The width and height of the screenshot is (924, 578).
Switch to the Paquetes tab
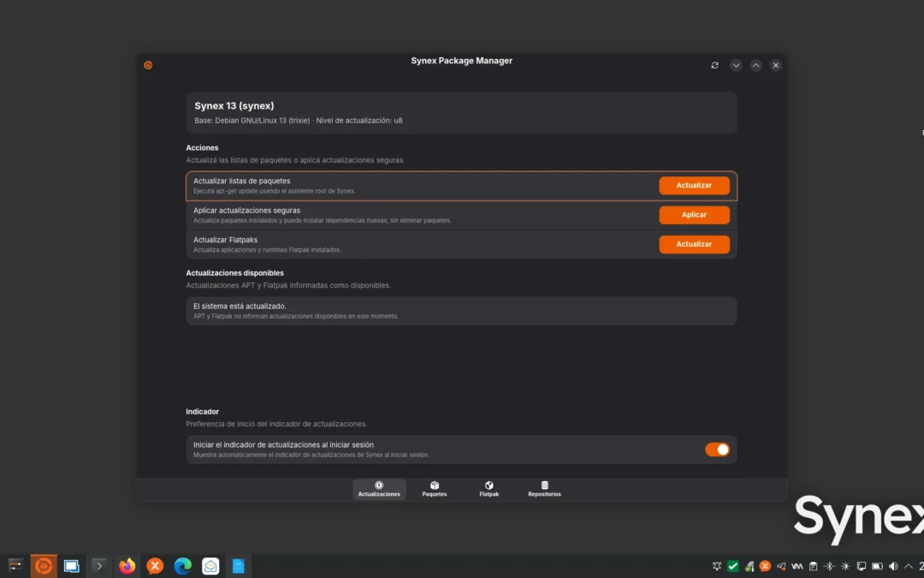point(435,489)
